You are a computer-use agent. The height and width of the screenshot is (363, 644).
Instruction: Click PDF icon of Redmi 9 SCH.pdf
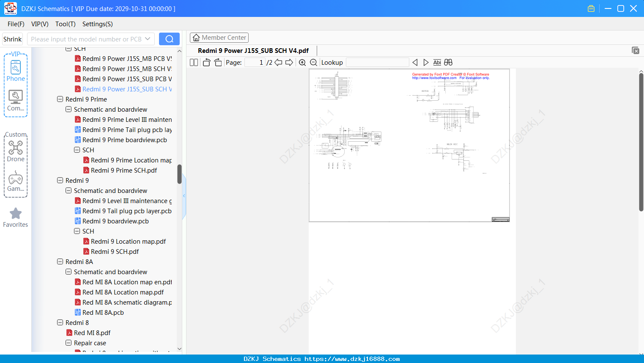point(86,252)
